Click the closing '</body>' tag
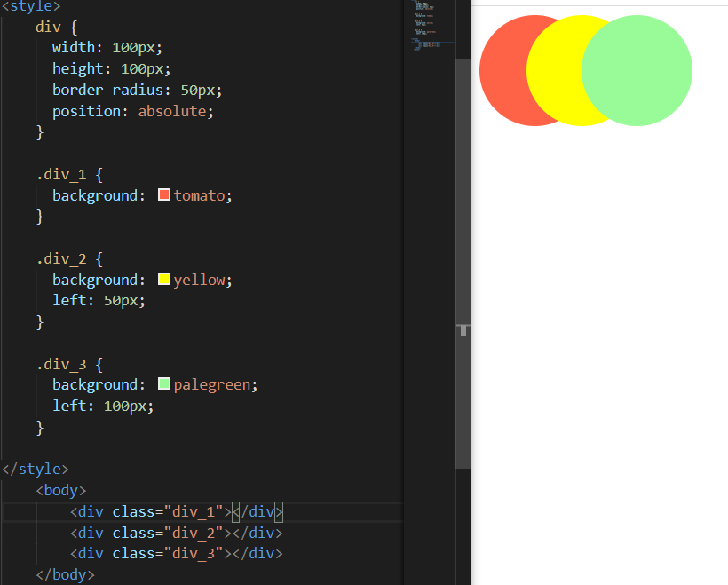 point(66,574)
